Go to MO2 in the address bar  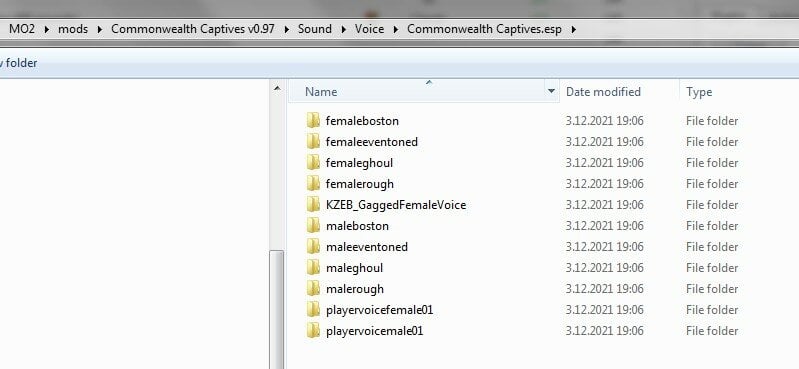click(x=22, y=29)
